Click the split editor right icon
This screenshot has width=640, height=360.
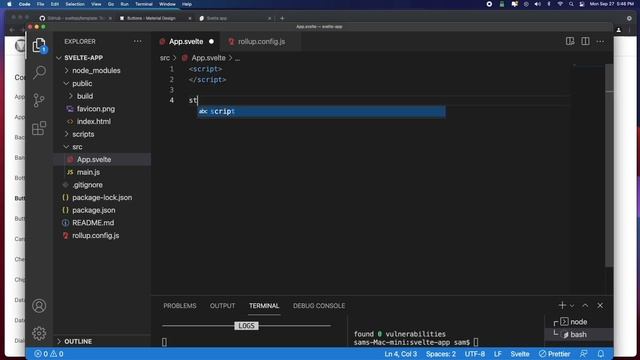point(585,41)
